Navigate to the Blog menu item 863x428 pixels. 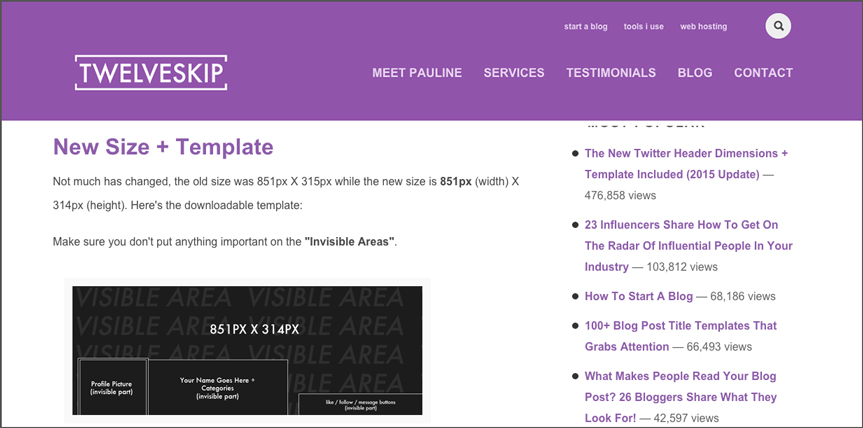pos(695,73)
